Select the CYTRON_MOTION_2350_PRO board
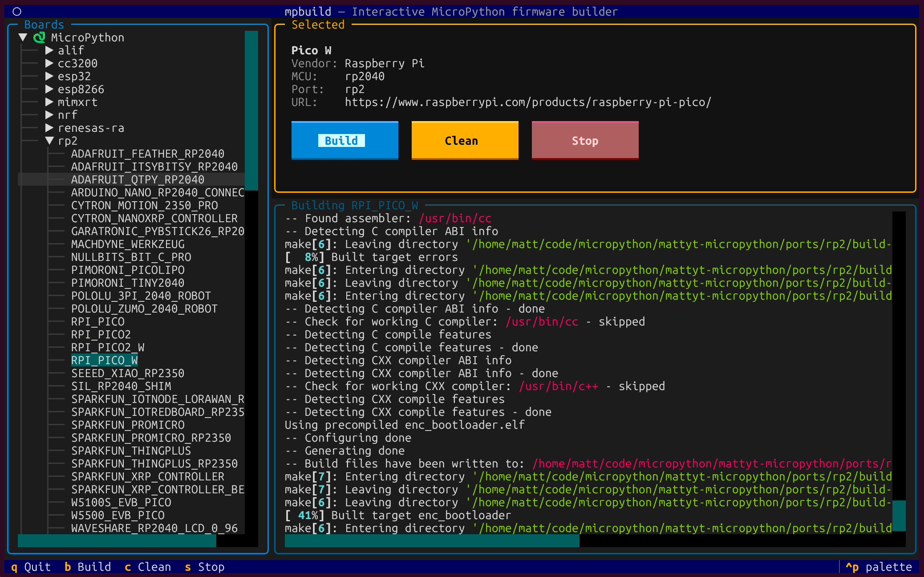This screenshot has height=577, width=924. (x=145, y=205)
